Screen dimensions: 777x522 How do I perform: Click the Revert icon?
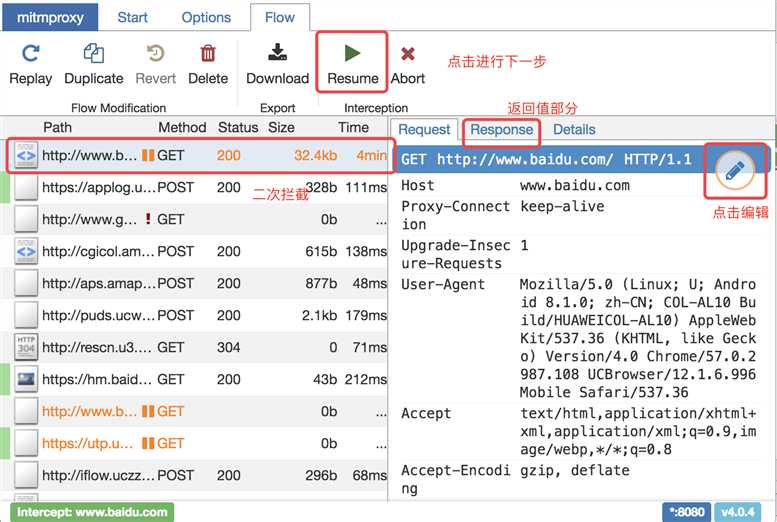click(156, 53)
